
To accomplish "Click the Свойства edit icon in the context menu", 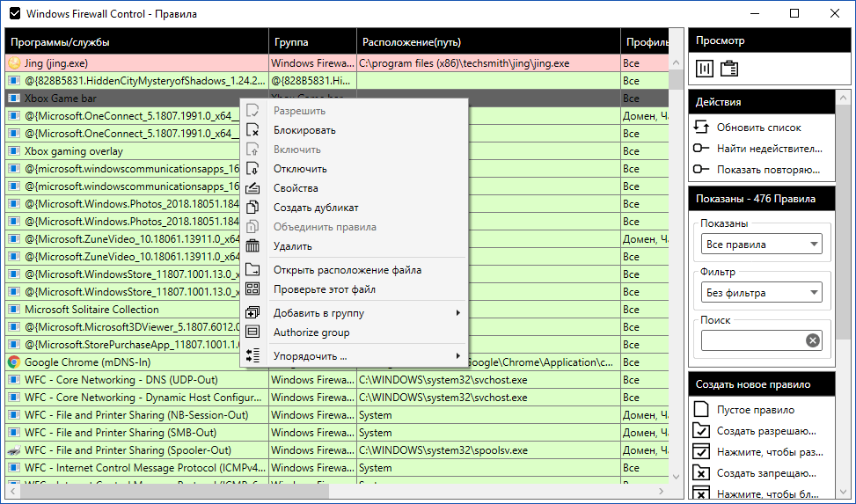I will coord(252,188).
